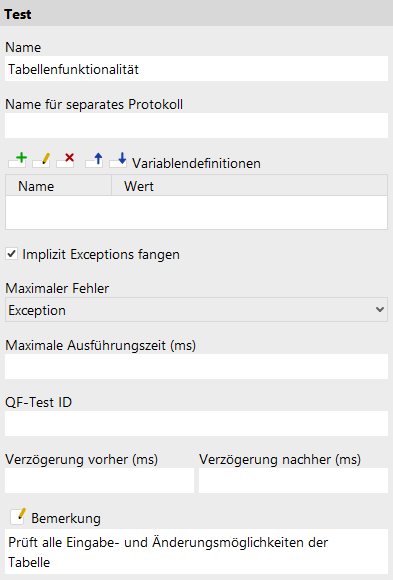This screenshot has width=393, height=580.
Task: Edit the selected variable definition
Action: pos(41,160)
